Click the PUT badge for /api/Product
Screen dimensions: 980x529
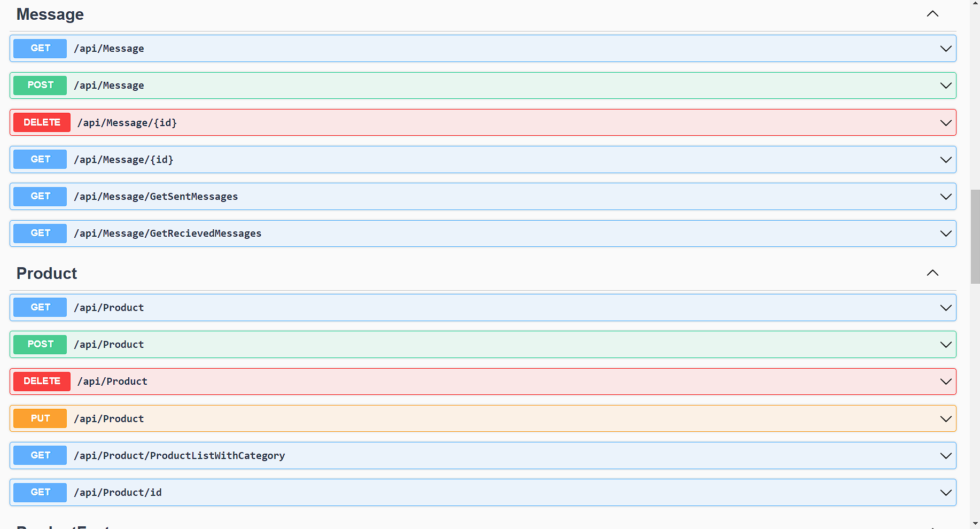[40, 418]
